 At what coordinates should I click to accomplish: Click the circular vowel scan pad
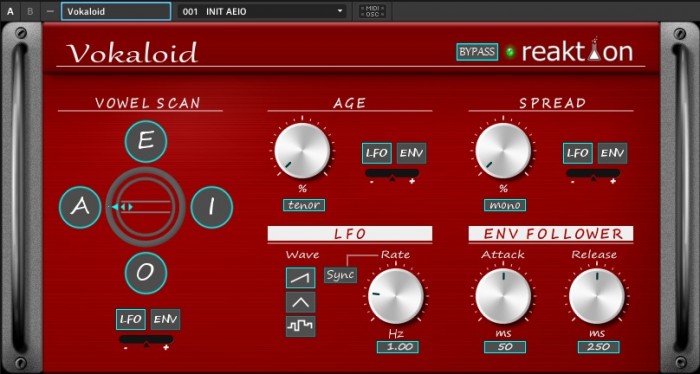point(146,207)
